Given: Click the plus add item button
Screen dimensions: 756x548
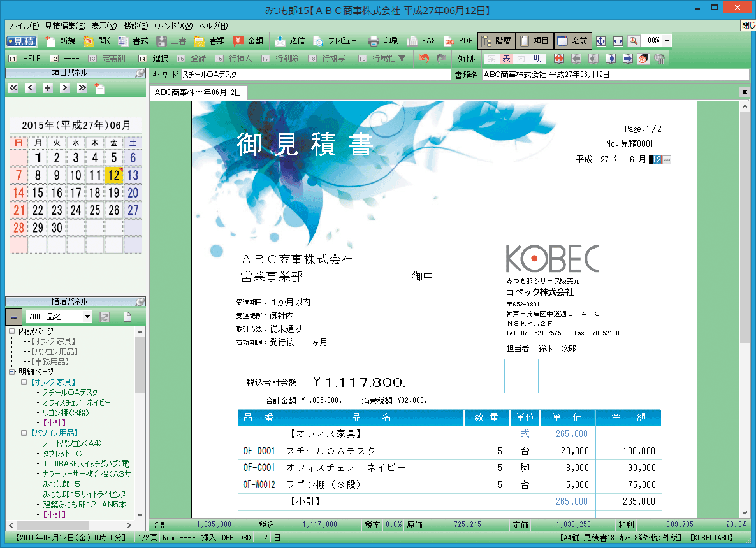Looking at the screenshot, I should [47, 88].
